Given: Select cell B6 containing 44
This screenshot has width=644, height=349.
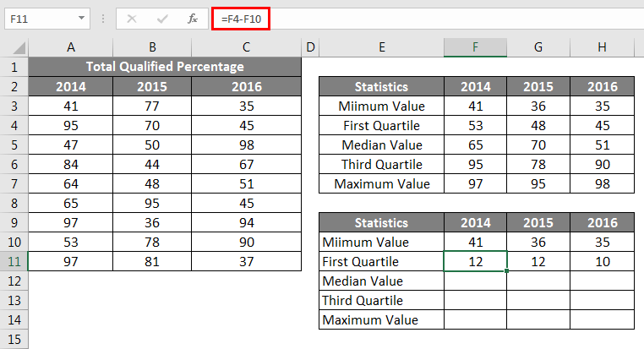Looking at the screenshot, I should click(x=152, y=164).
